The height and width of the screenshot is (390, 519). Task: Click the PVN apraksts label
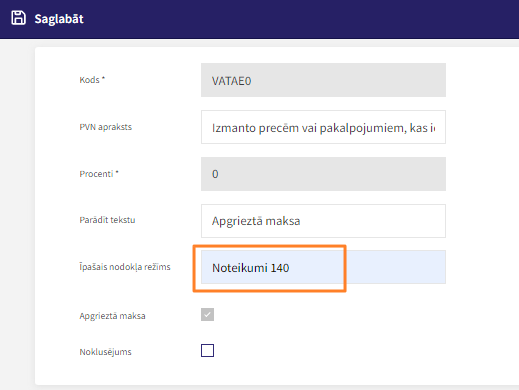[x=106, y=127]
